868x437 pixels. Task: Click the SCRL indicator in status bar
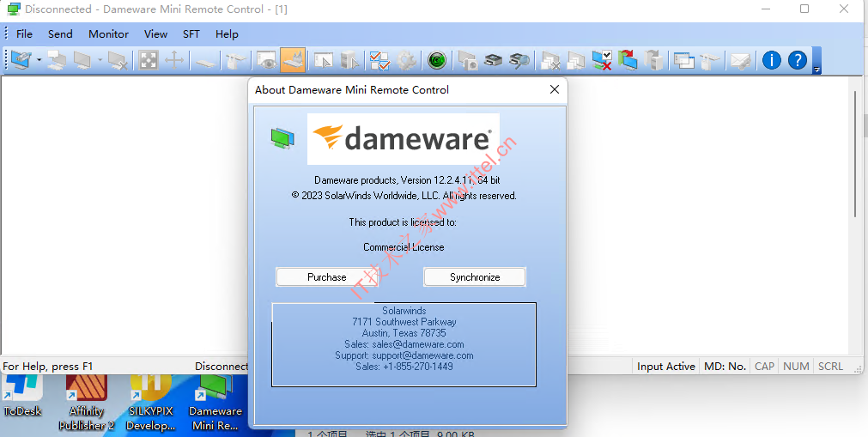[x=830, y=366]
